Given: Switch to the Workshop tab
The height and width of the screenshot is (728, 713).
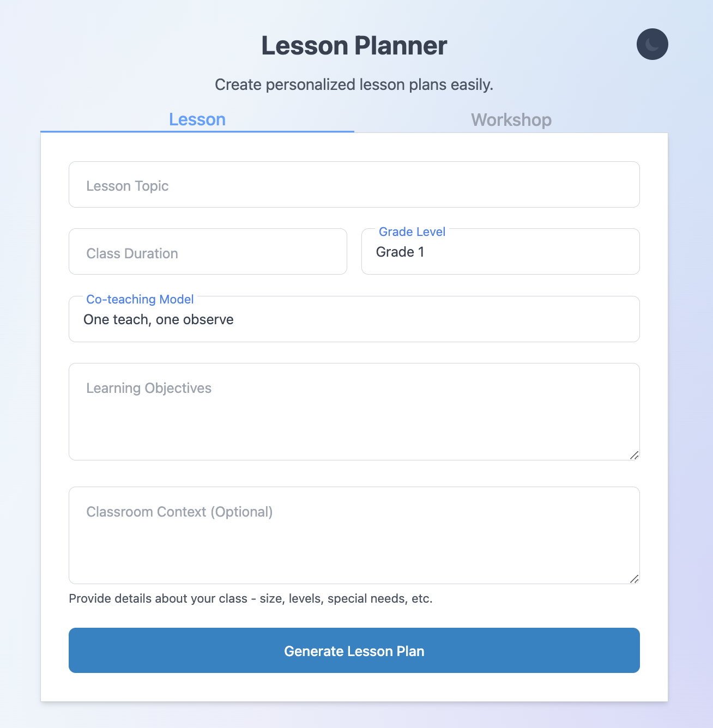Looking at the screenshot, I should pos(511,120).
